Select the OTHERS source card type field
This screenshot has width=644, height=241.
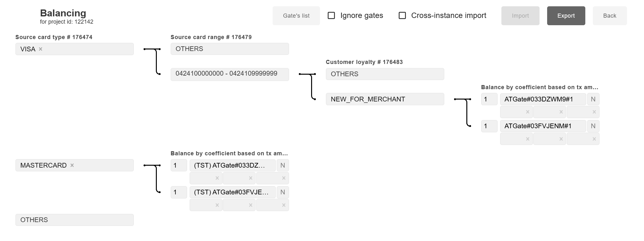point(74,220)
